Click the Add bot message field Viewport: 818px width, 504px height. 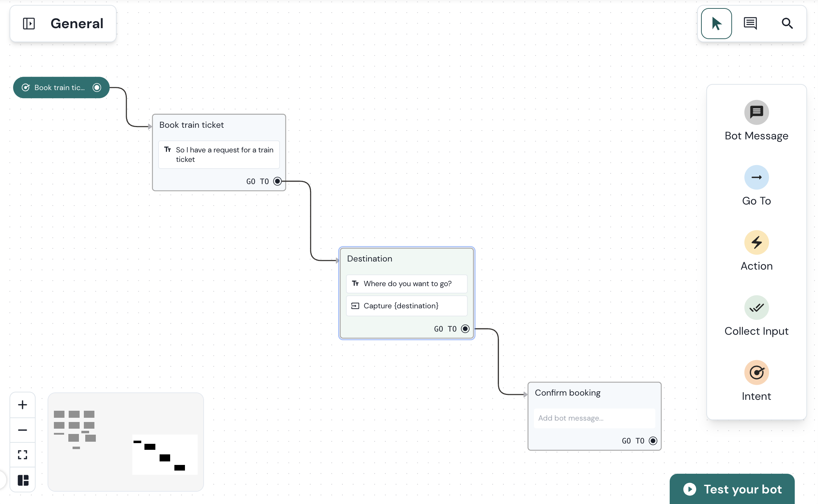coord(594,418)
